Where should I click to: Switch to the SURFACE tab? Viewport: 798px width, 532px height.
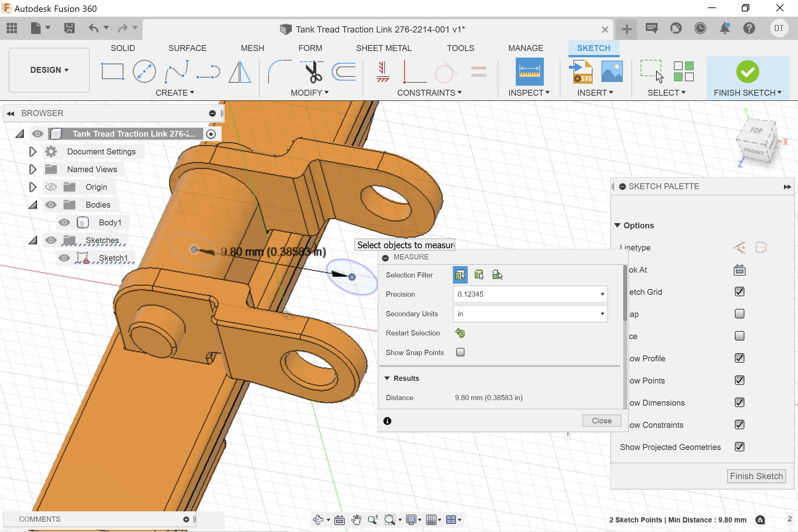[187, 48]
